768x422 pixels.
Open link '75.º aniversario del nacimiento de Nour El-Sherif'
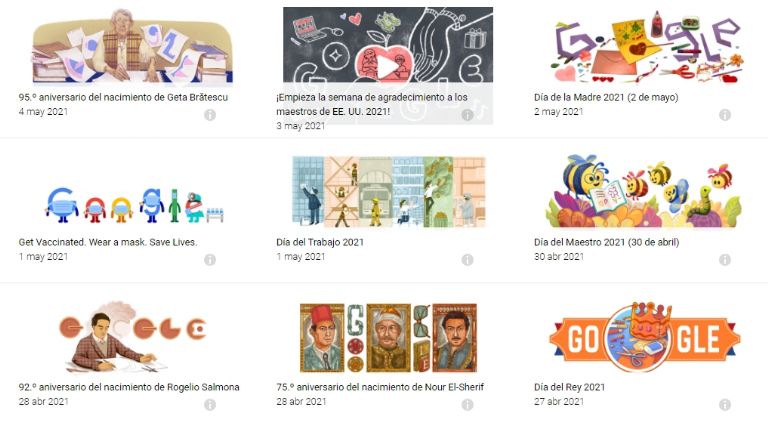[x=380, y=387]
